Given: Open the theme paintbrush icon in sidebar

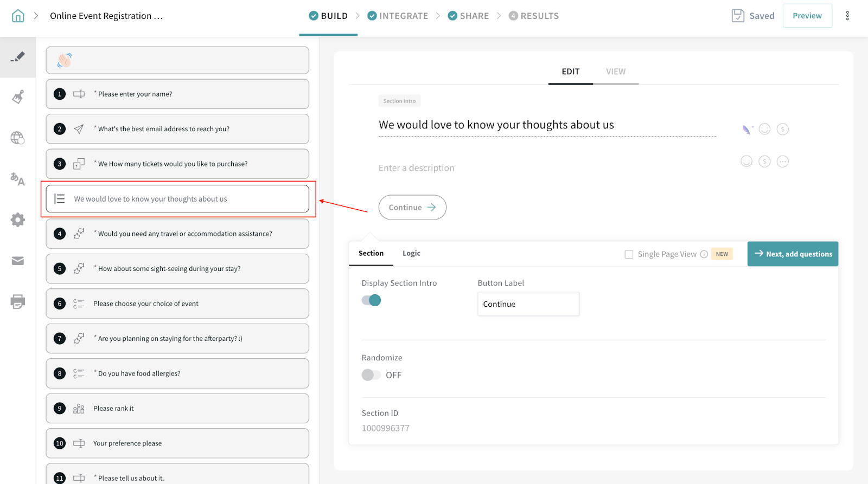Looking at the screenshot, I should [18, 98].
